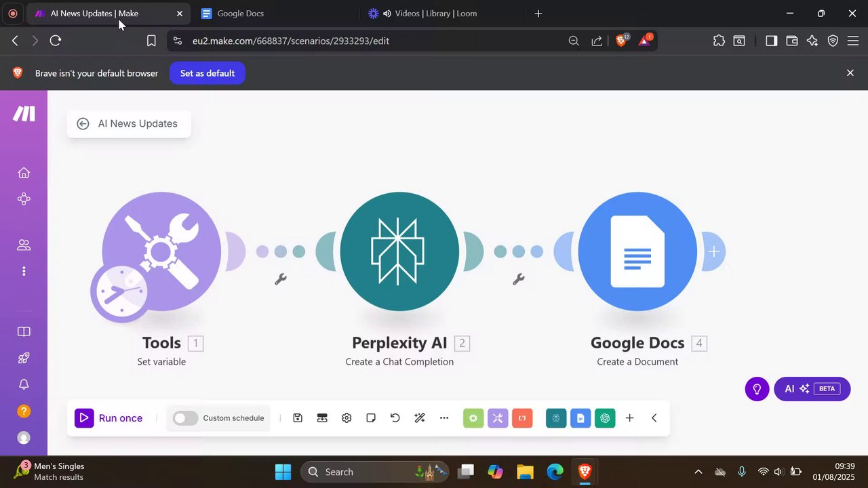Screen dimensions: 868x488
Task: Open Brave Wallet icon
Action: pos(791,41)
